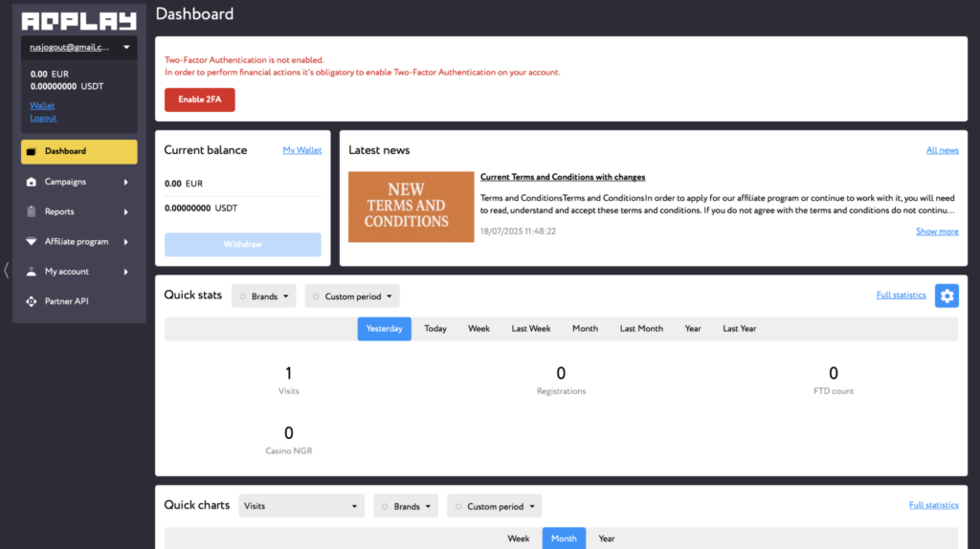Click the Campaigns house icon
Screen dimensions: 980x549
pyautogui.click(x=32, y=182)
